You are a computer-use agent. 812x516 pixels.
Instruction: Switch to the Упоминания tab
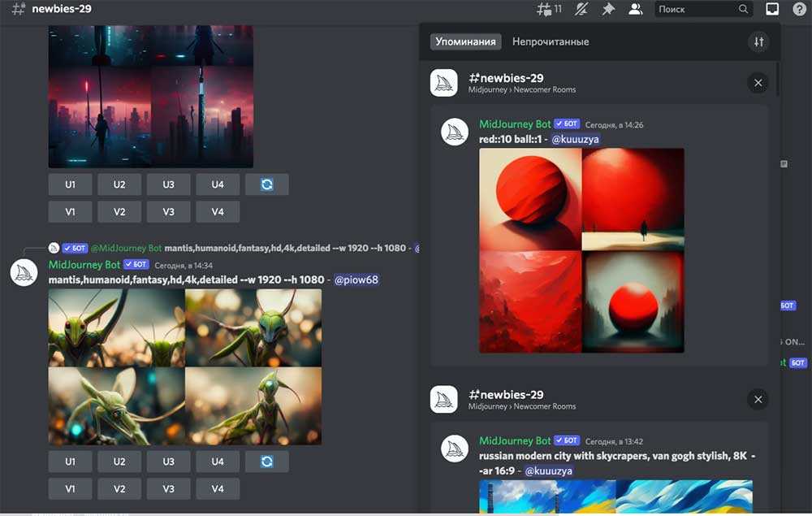(465, 41)
